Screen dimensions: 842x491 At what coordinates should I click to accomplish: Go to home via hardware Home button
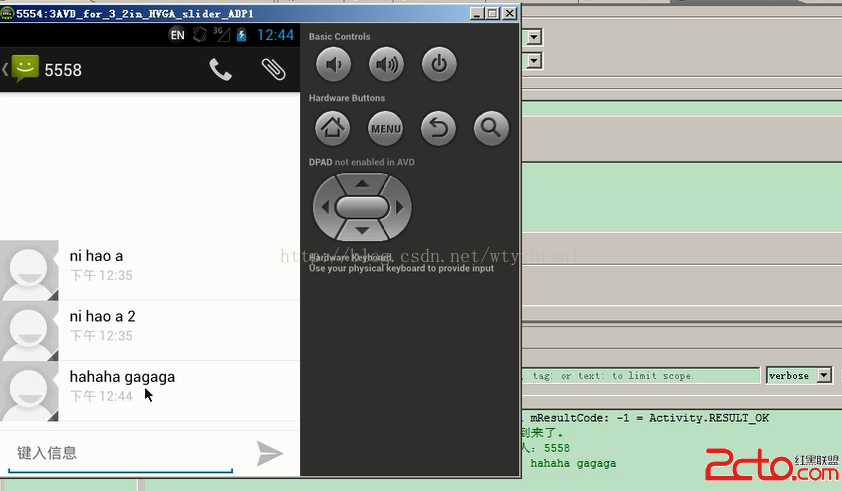pyautogui.click(x=332, y=128)
